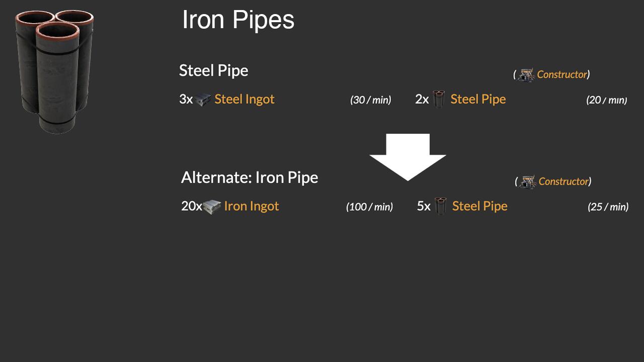Click the Iron Pipes slide title

(x=238, y=20)
